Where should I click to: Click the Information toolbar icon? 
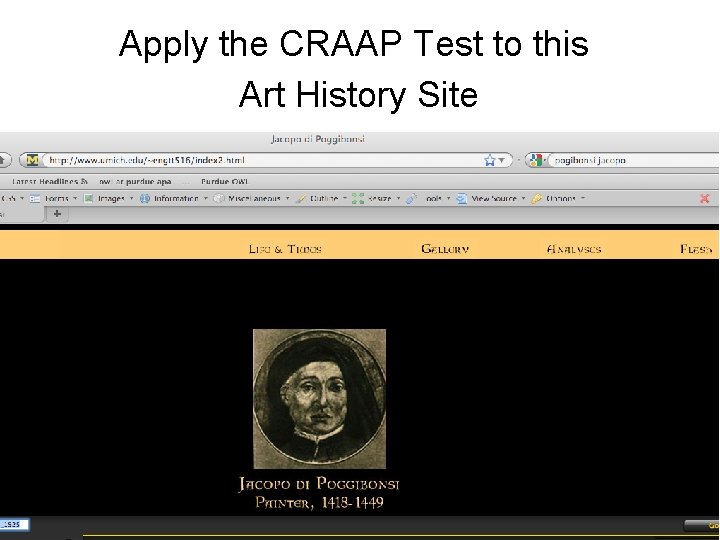point(145,198)
